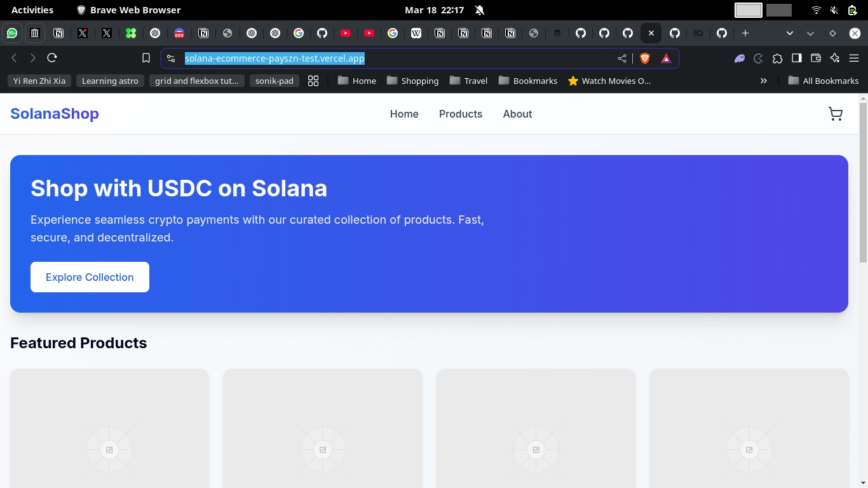Open the grid and flexbox tutorial bookmark

click(196, 81)
